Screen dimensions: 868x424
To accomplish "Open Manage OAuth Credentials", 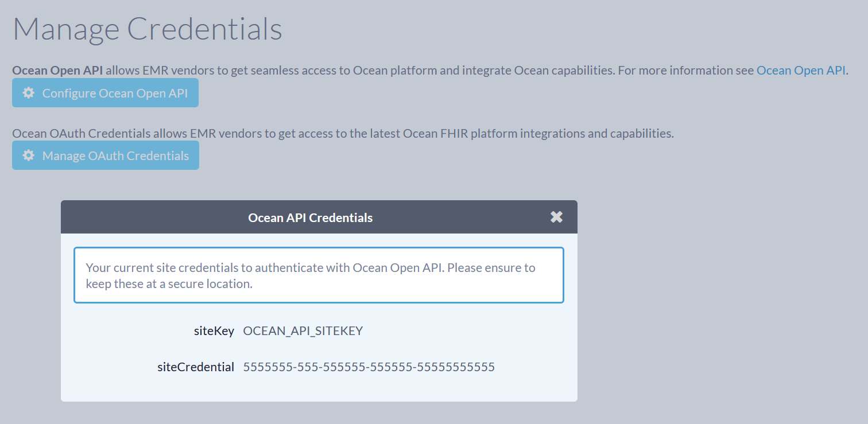I will tap(106, 155).
